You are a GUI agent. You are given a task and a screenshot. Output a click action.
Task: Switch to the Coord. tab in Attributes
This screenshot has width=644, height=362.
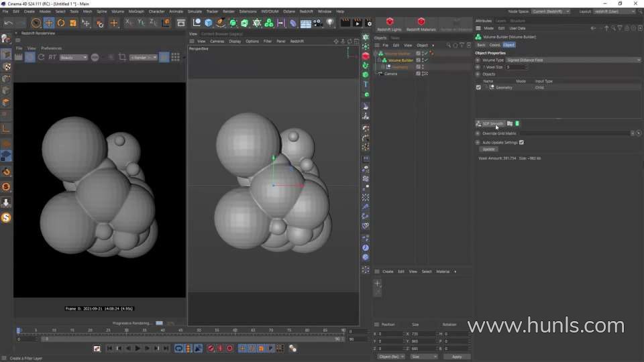tap(494, 45)
